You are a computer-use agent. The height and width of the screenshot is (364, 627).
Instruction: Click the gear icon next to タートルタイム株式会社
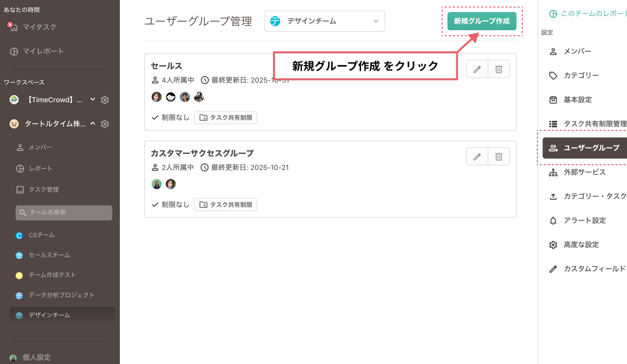(104, 124)
